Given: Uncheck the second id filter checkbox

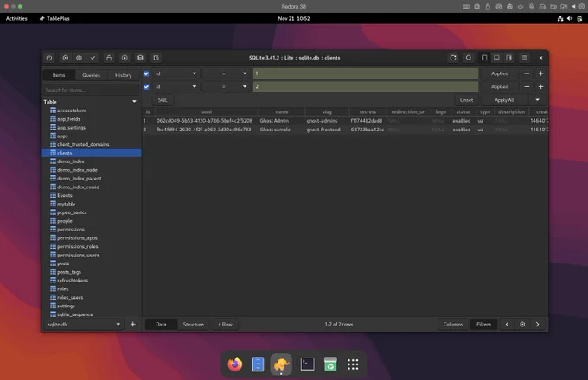Looking at the screenshot, I should 146,87.
